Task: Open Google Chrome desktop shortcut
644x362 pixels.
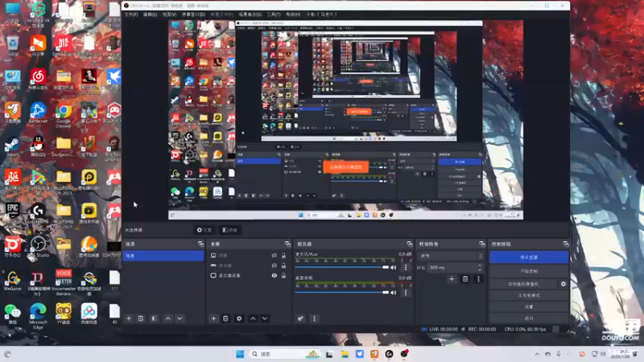Action: 64,115
